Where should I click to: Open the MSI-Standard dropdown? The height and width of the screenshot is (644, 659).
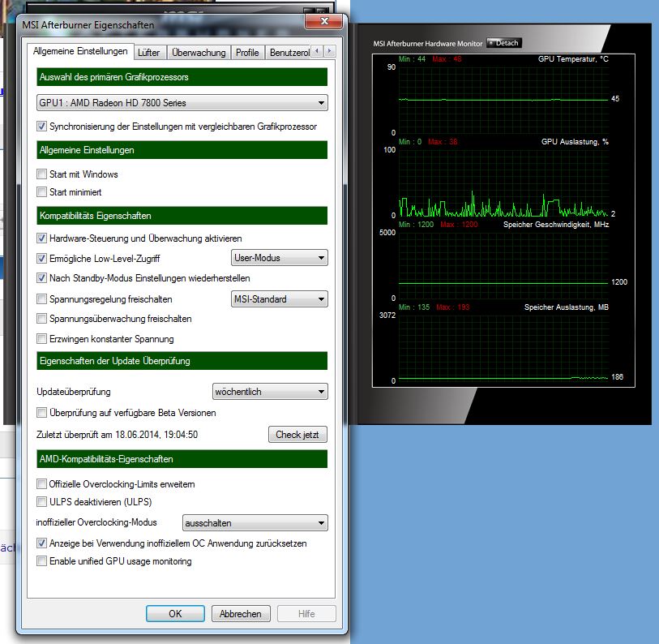point(279,299)
